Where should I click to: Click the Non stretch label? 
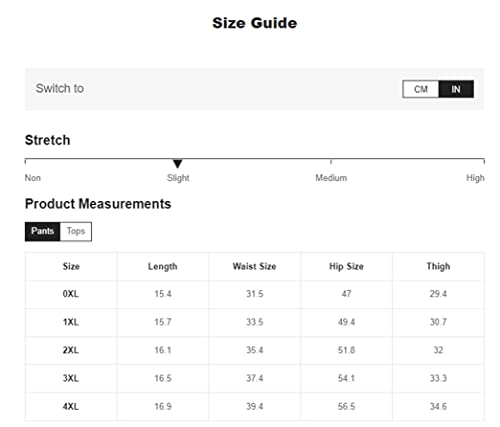(x=33, y=178)
